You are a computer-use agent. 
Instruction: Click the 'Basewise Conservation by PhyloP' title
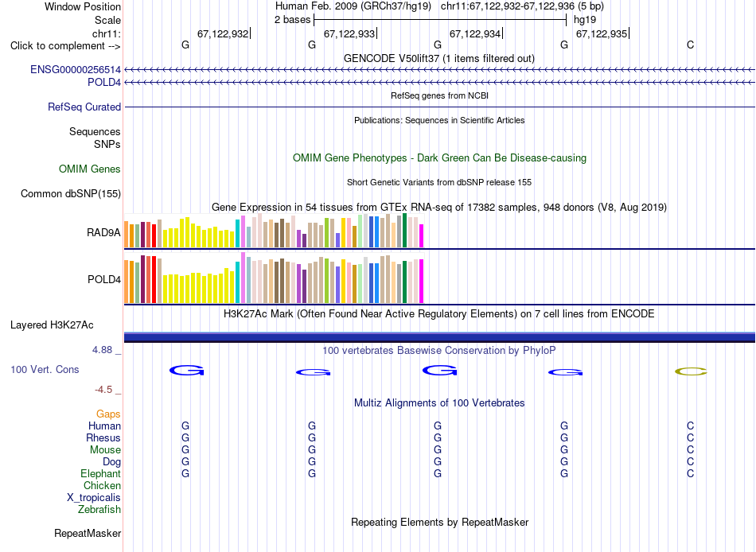pos(439,351)
